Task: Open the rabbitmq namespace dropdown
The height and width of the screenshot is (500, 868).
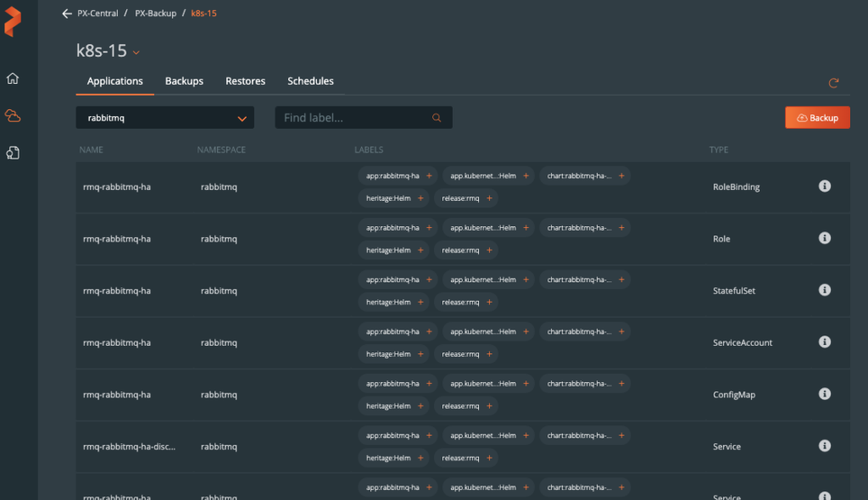Action: (242, 119)
